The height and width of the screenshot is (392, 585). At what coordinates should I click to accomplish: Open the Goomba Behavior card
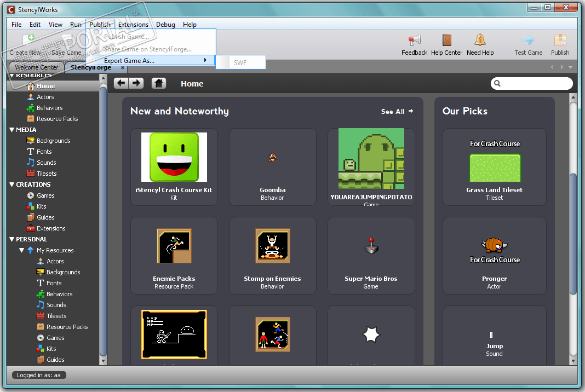coord(272,167)
